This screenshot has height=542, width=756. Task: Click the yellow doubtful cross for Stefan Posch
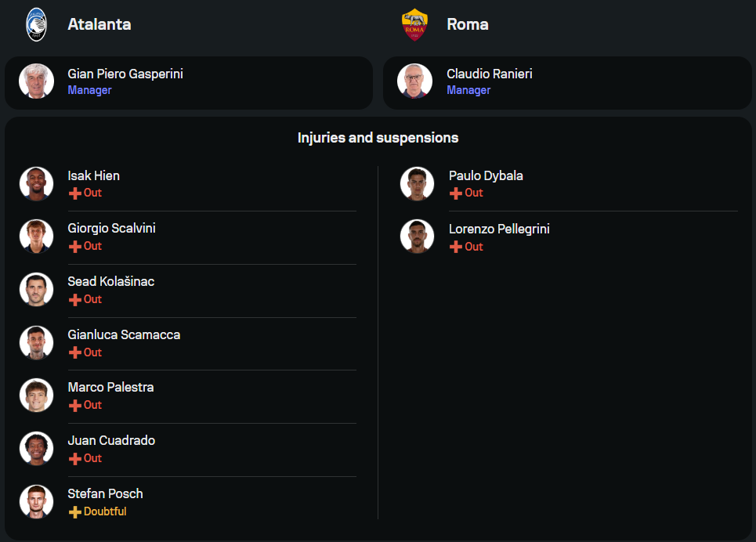[x=75, y=512]
